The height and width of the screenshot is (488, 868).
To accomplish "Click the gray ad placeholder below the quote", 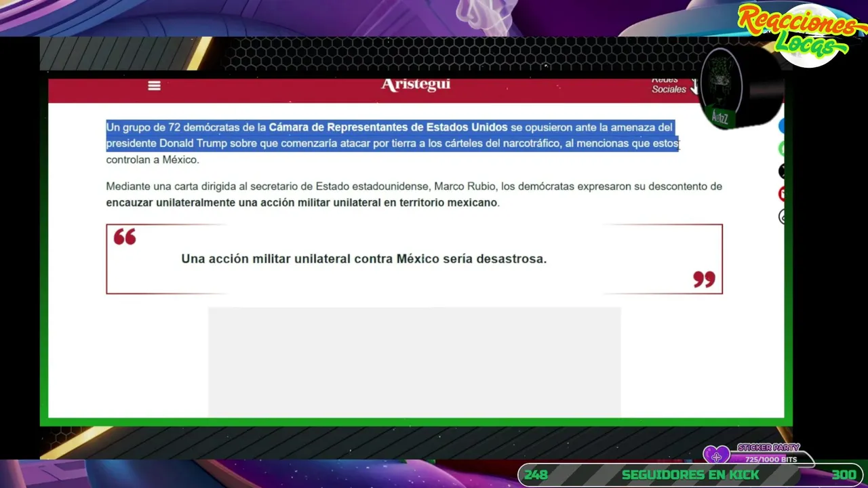I will tap(414, 362).
